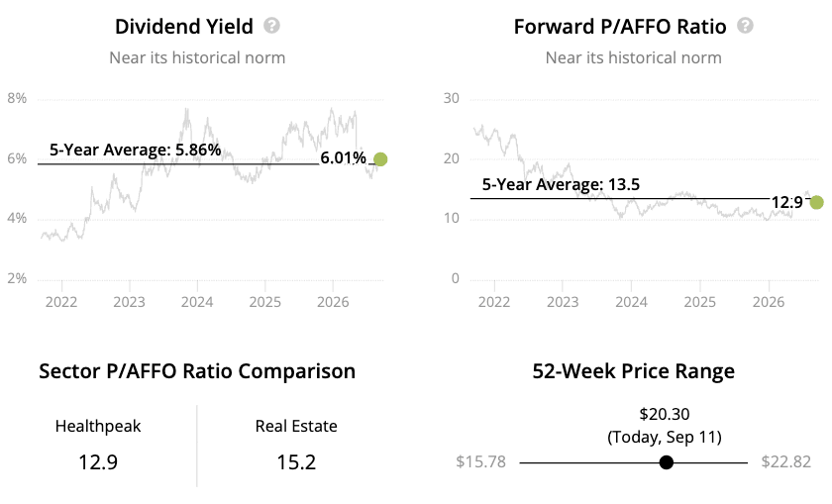
Task: Click the Healthpeak 12.9 ratio value
Action: (x=98, y=462)
